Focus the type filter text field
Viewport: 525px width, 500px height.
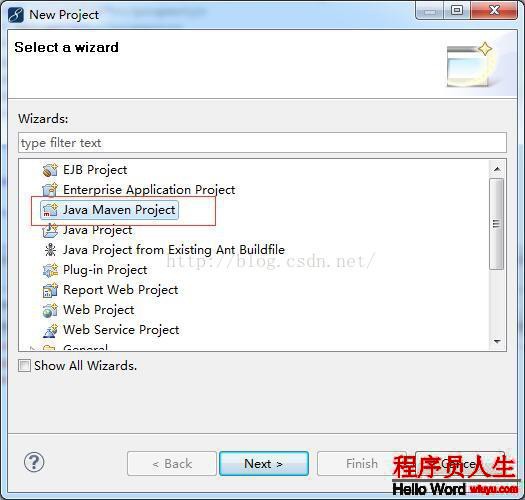tap(262, 143)
